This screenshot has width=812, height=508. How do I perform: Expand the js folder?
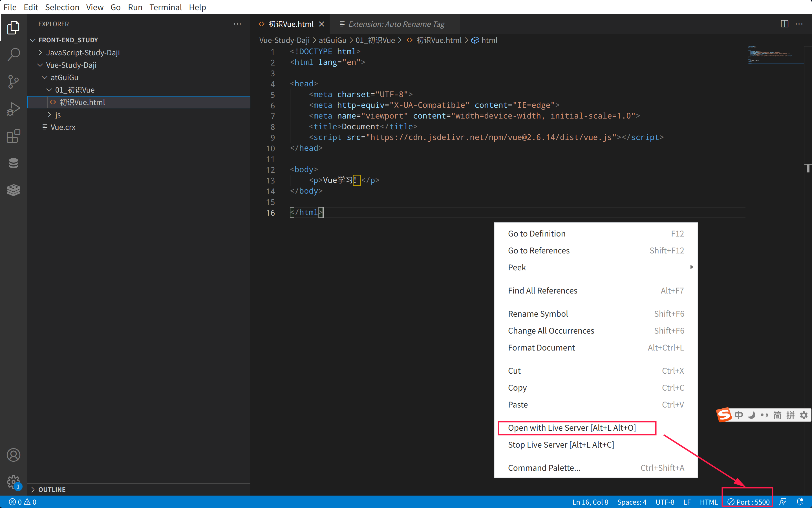[x=139, y=115]
